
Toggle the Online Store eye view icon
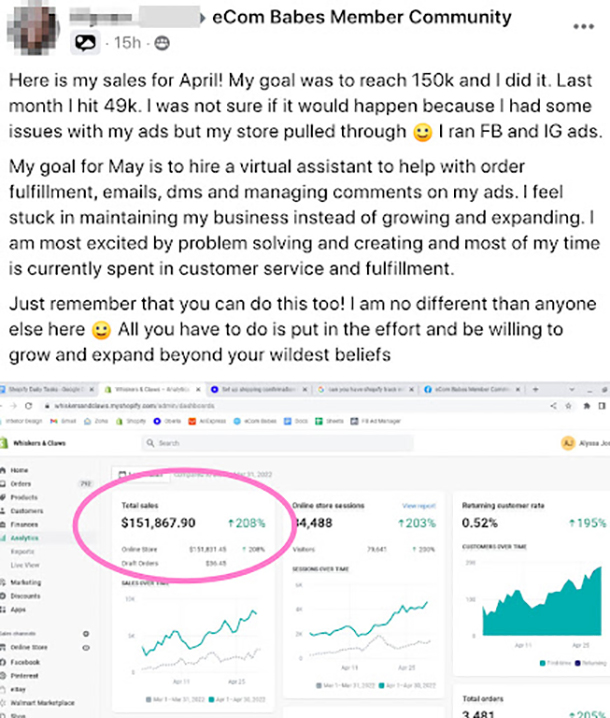pyautogui.click(x=86, y=648)
